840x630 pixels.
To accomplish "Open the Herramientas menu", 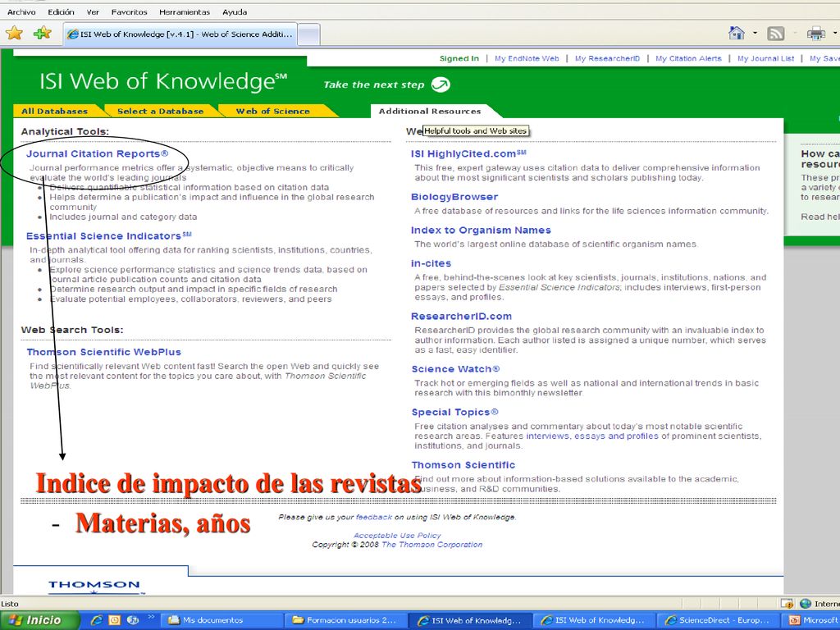I will coord(185,11).
